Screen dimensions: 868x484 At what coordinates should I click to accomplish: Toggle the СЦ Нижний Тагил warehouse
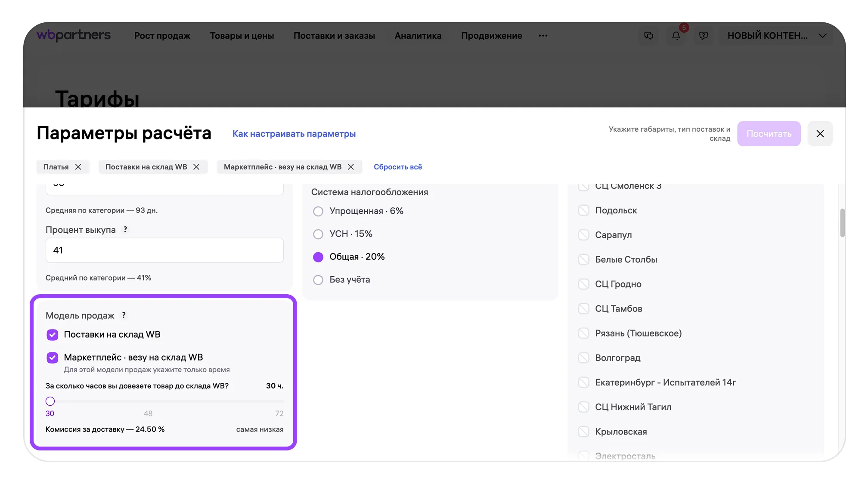click(584, 407)
